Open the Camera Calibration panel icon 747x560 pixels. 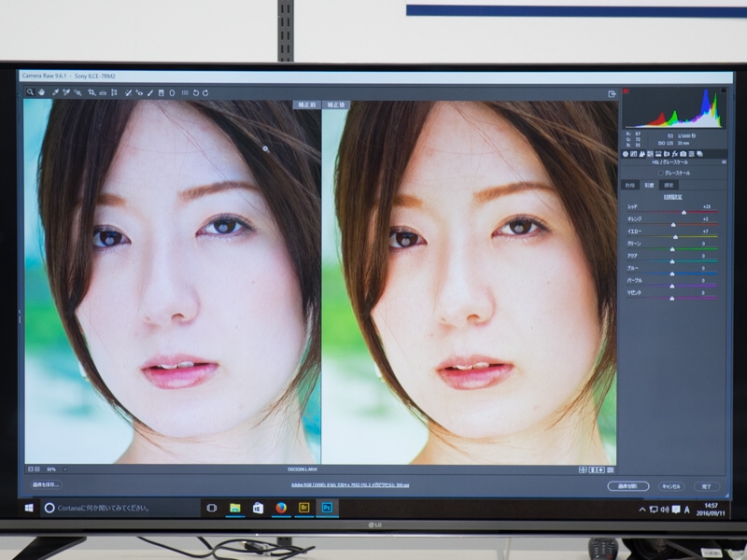pyautogui.click(x=684, y=154)
